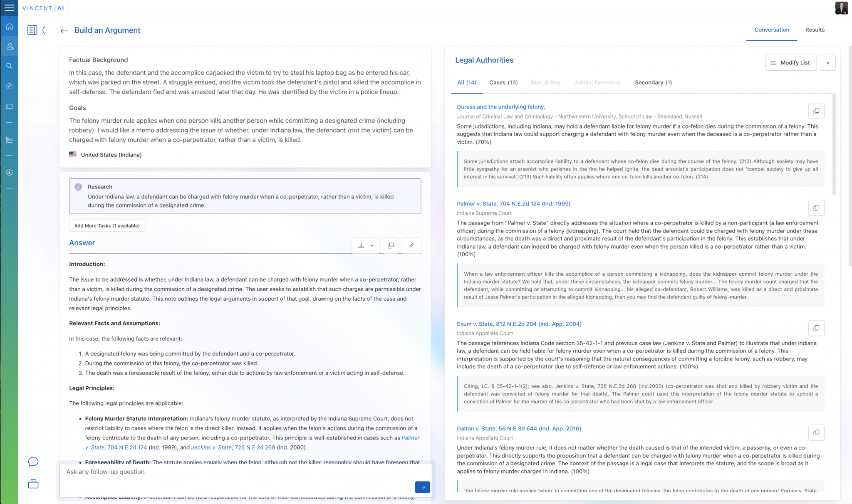Viewport: 852px width, 504px height.
Task: Expand the Answer download dropdown arrow
Action: [372, 245]
